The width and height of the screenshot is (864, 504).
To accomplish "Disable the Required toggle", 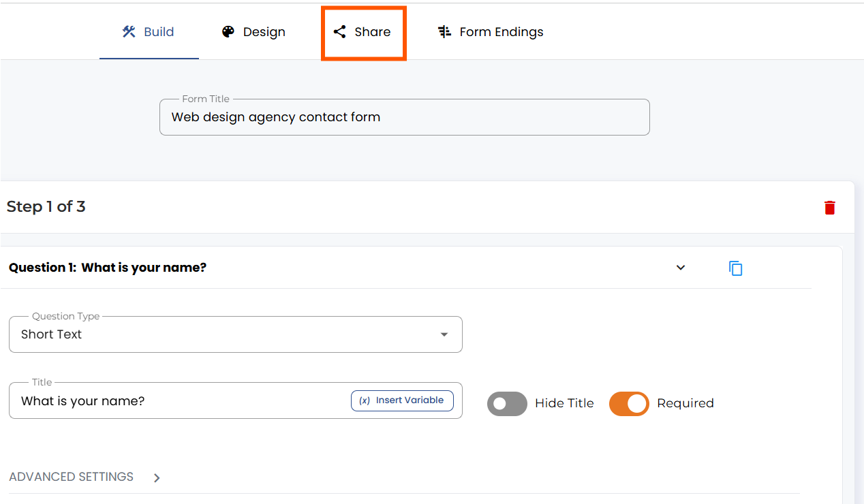I will [x=629, y=403].
